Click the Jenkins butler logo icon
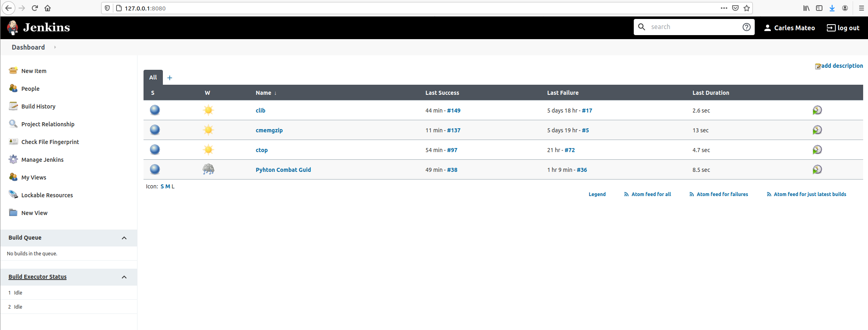Image resolution: width=868 pixels, height=330 pixels. [x=12, y=27]
